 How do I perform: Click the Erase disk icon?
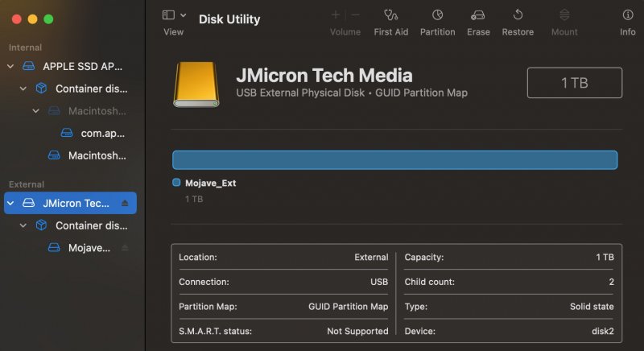point(478,15)
